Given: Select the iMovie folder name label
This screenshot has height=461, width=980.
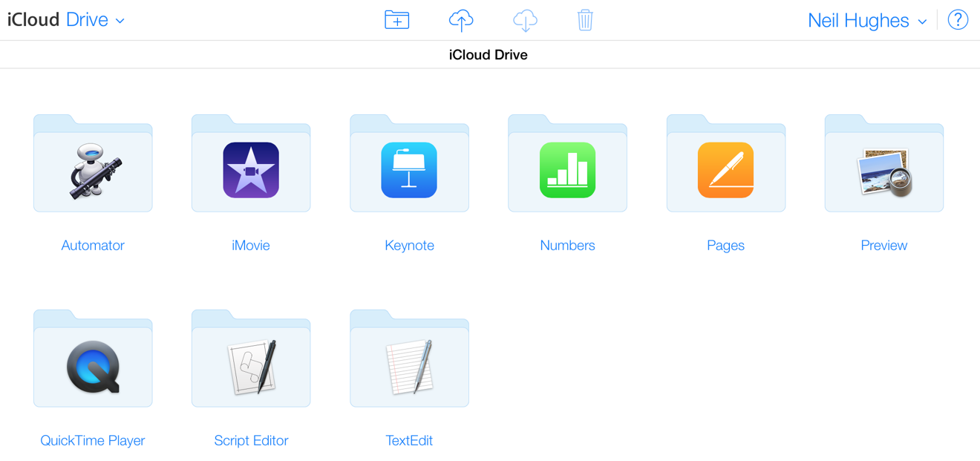Looking at the screenshot, I should (x=251, y=245).
